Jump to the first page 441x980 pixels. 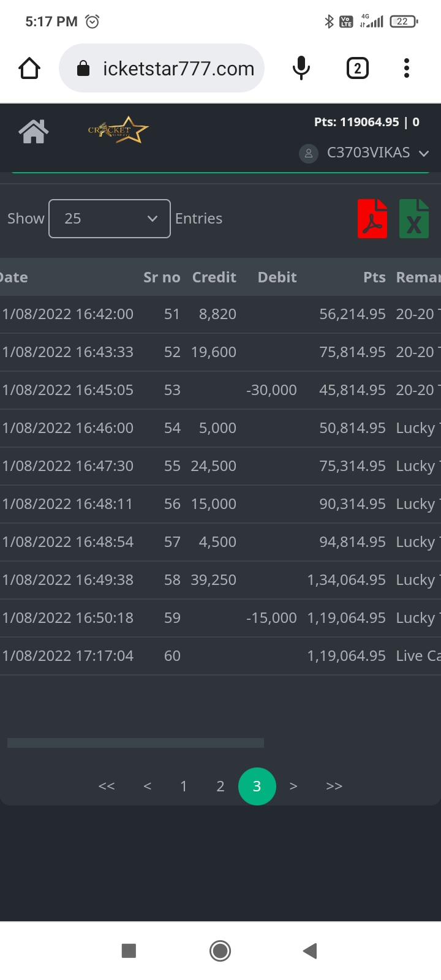(107, 786)
